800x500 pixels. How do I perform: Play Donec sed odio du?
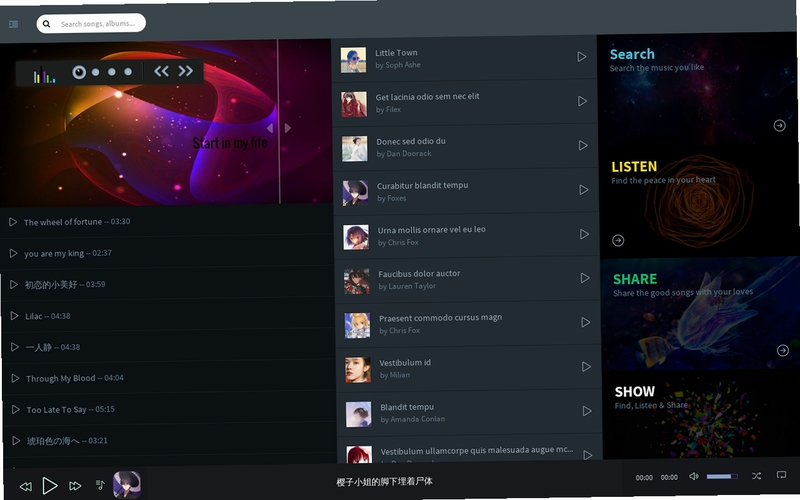click(x=583, y=145)
